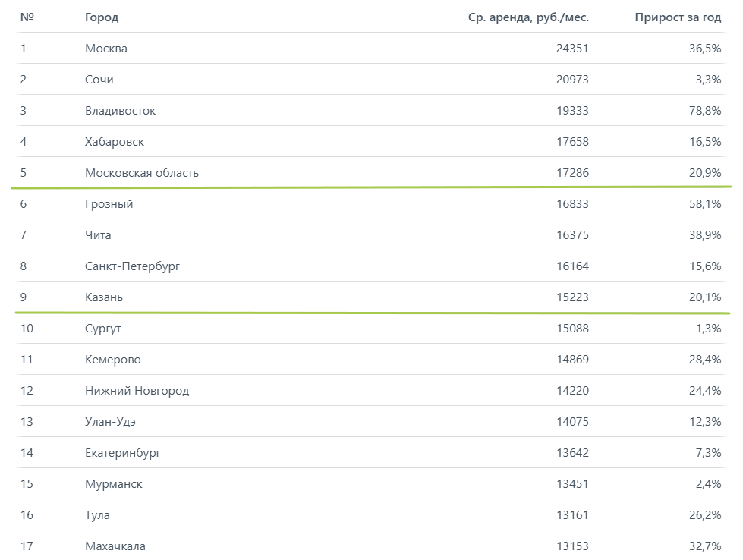Select the Екатеринбург row name
The image size is (743, 560).
[x=123, y=453]
